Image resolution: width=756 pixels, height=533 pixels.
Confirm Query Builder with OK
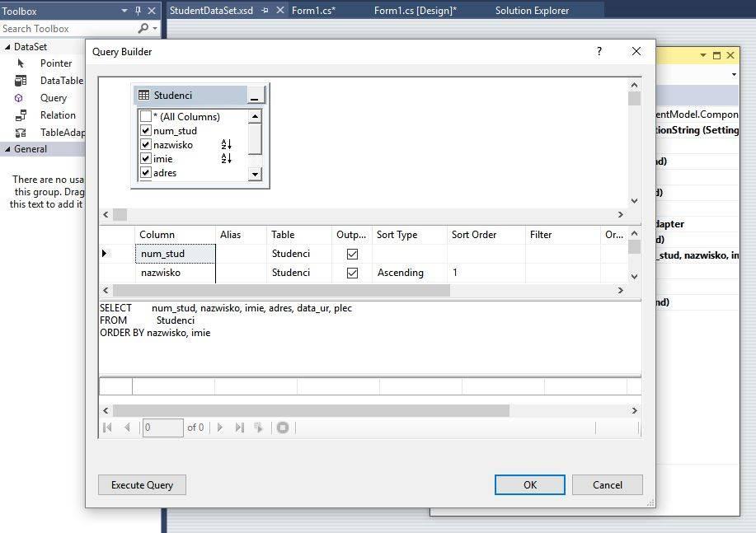[x=530, y=485]
